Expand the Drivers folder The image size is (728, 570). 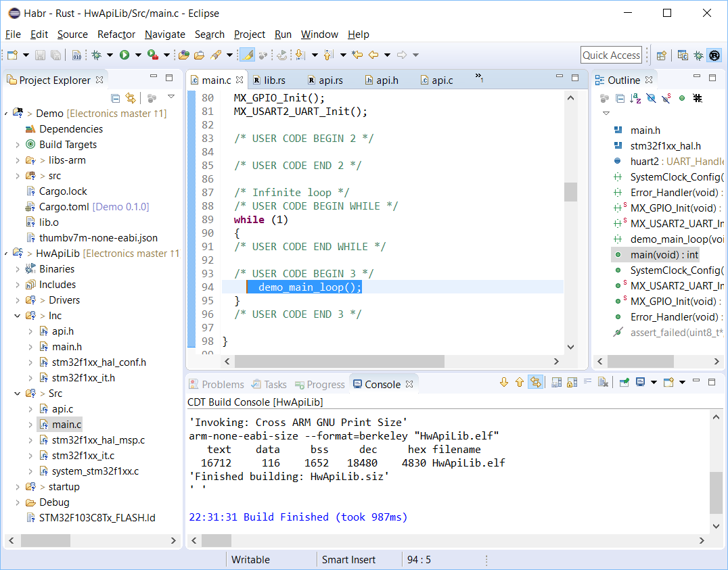pos(18,300)
